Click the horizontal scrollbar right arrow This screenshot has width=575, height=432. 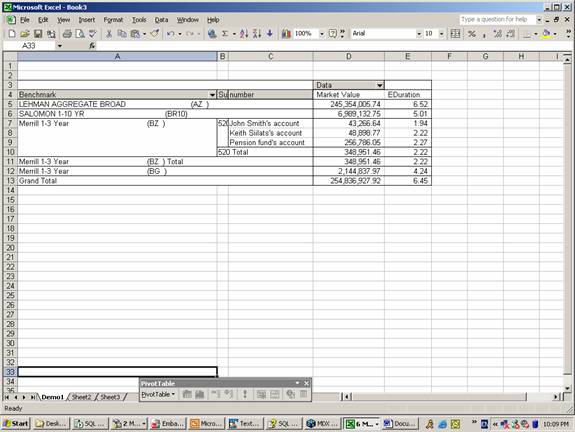click(556, 396)
